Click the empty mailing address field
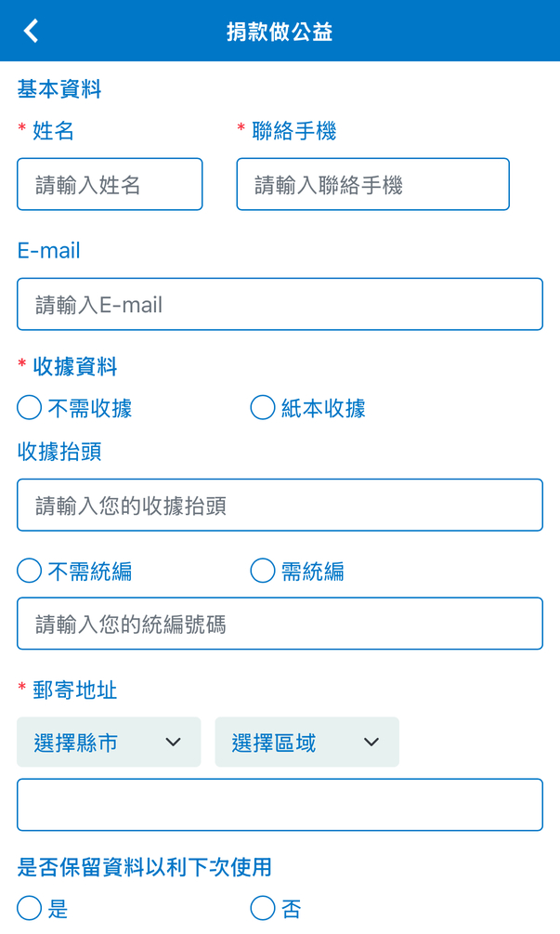This screenshot has height=934, width=560. 280,804
